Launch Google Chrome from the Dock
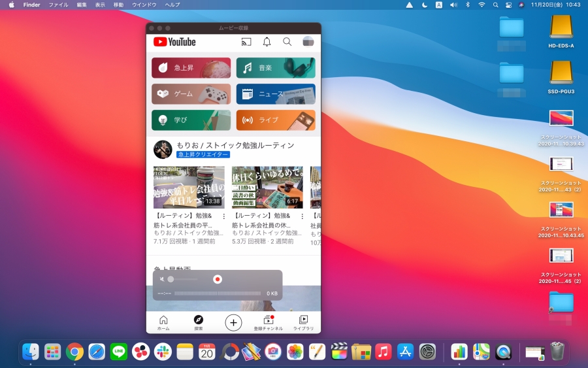Screen dimensions: 588x368 coord(74,352)
